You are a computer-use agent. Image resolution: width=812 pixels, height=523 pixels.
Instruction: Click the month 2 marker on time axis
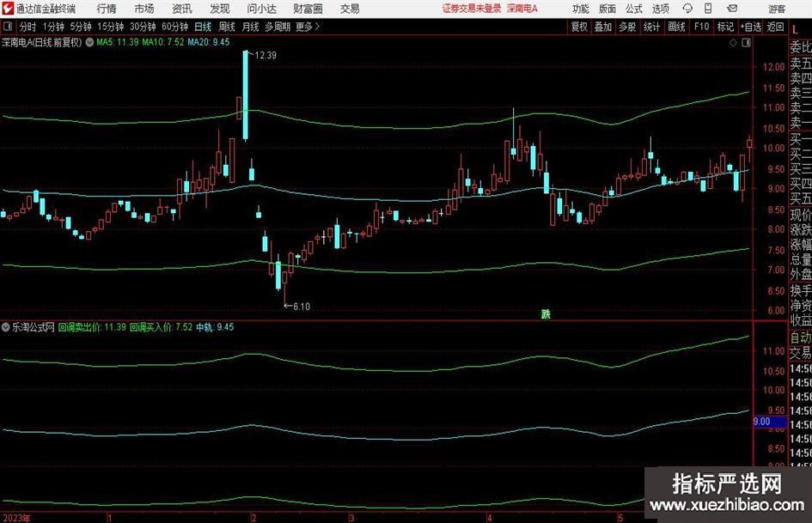pos(253,518)
